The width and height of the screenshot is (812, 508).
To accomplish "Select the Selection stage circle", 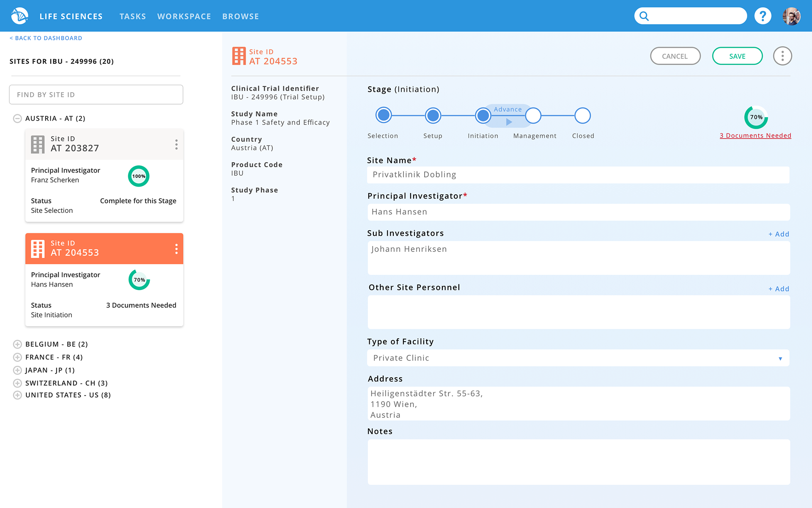I will pyautogui.click(x=384, y=115).
